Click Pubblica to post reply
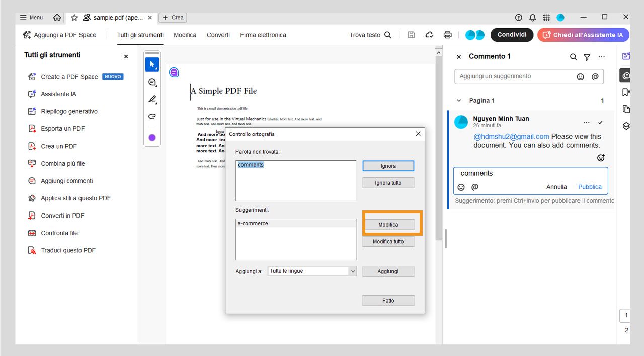Viewport: 644px width, 356px height. [x=590, y=187]
